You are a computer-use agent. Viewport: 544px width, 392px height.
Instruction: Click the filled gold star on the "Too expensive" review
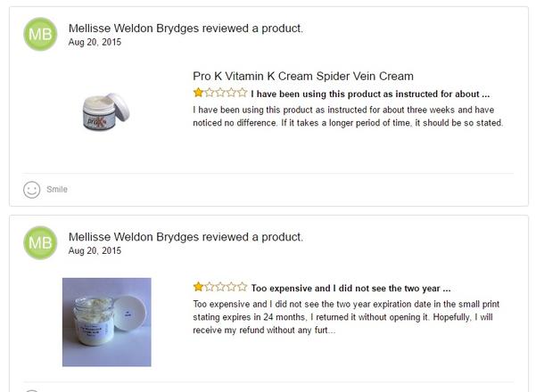coord(199,287)
